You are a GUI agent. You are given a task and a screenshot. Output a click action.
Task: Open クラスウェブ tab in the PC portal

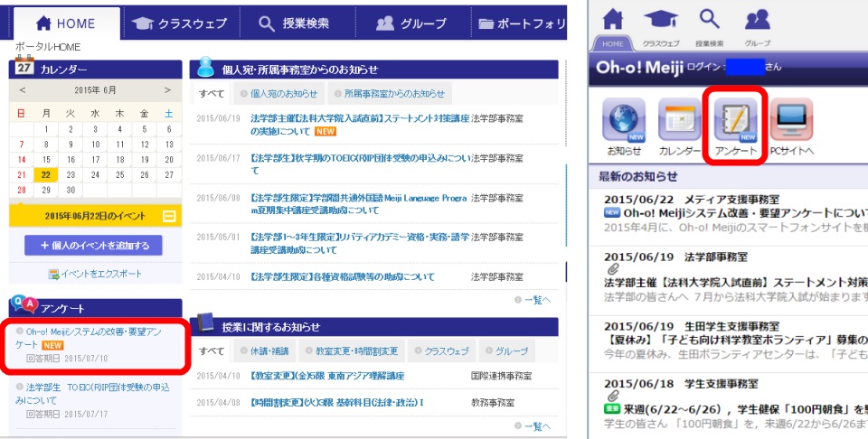pyautogui.click(x=181, y=23)
